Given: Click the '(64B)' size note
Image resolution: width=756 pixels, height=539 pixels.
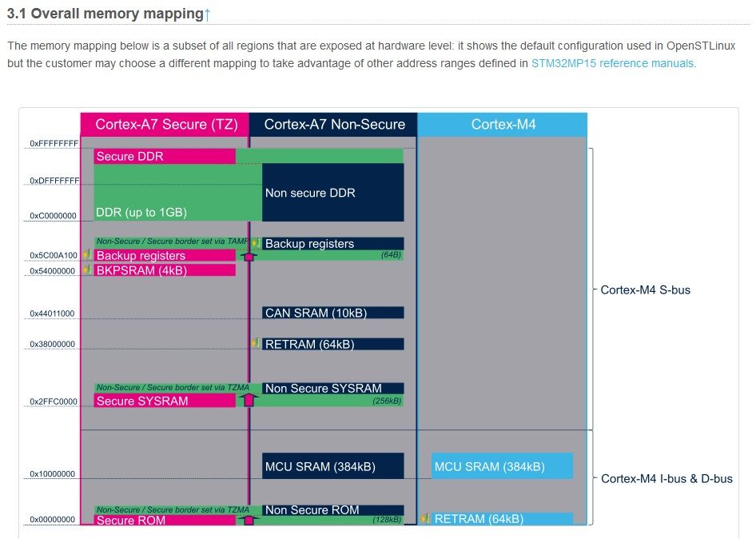Looking at the screenshot, I should click(x=391, y=255).
